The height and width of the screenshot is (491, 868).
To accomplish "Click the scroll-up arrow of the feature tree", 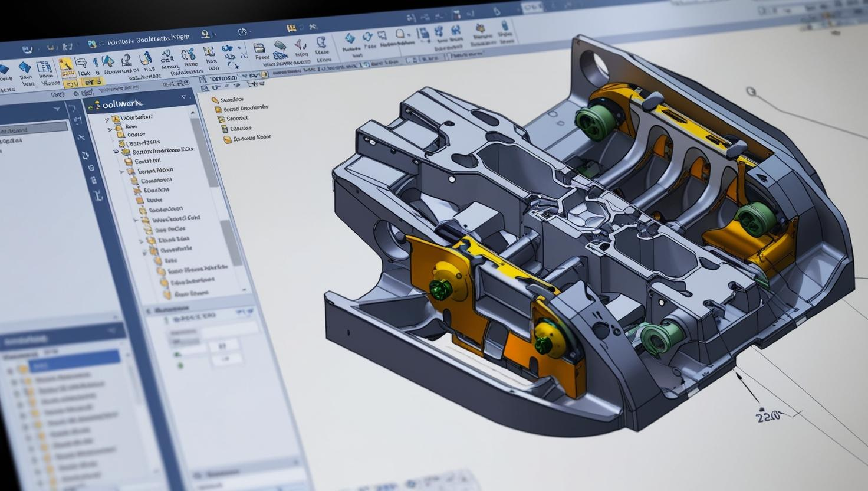I will (192, 112).
